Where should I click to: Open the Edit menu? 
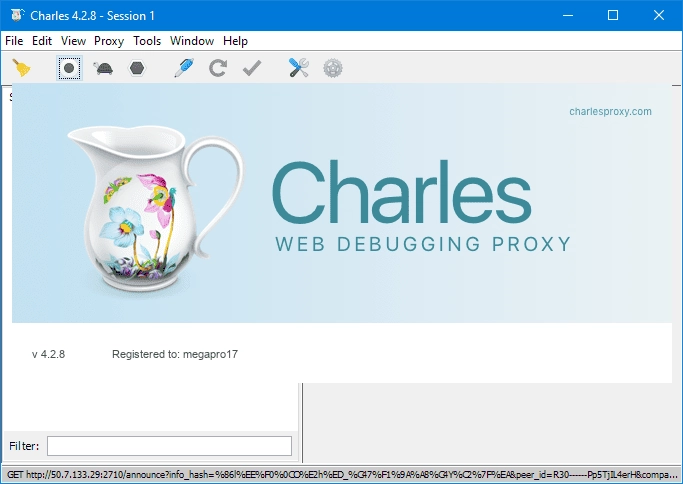[42, 41]
